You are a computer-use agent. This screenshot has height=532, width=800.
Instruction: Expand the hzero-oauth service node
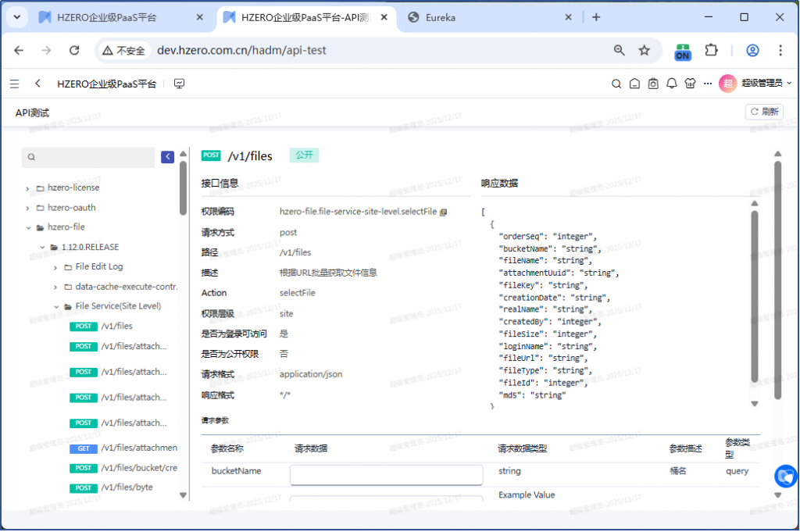pyautogui.click(x=28, y=209)
